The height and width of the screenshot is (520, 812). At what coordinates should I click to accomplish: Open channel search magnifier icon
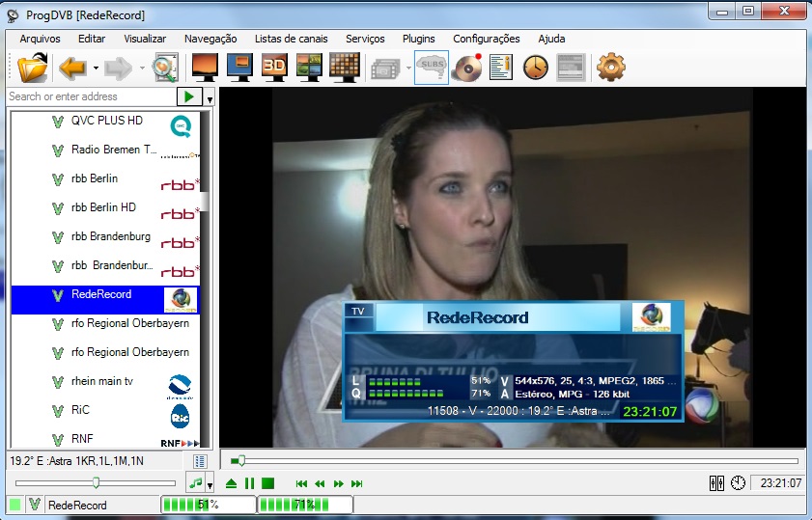click(166, 68)
